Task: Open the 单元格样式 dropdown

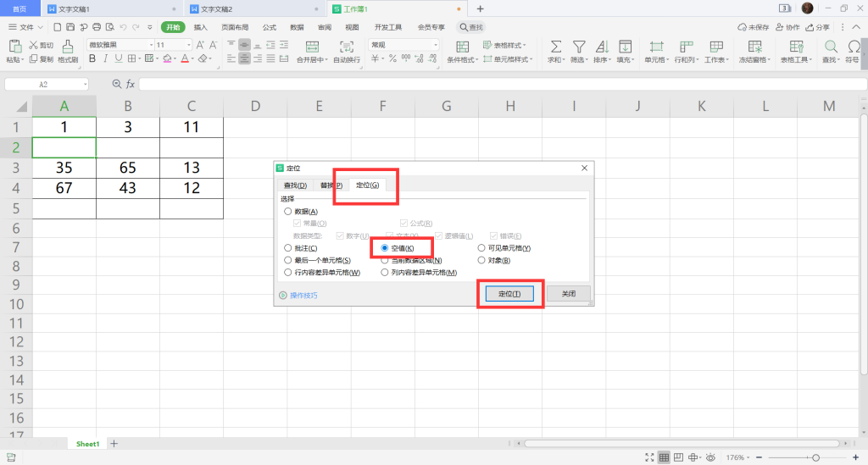Action: (508, 59)
